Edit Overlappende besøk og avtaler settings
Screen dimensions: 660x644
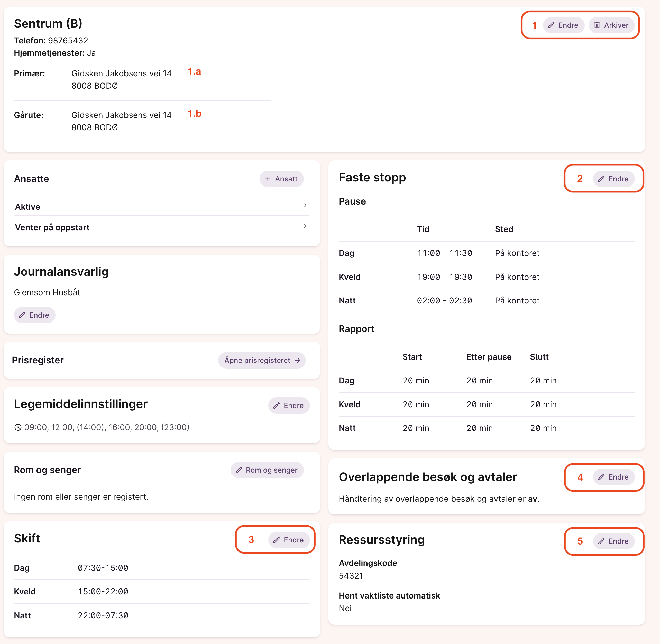point(613,477)
